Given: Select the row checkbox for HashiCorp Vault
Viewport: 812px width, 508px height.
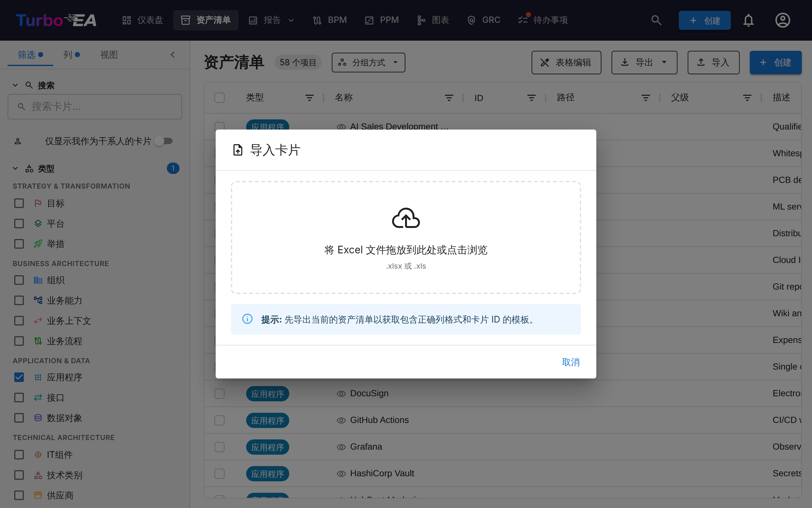Looking at the screenshot, I should [x=219, y=474].
